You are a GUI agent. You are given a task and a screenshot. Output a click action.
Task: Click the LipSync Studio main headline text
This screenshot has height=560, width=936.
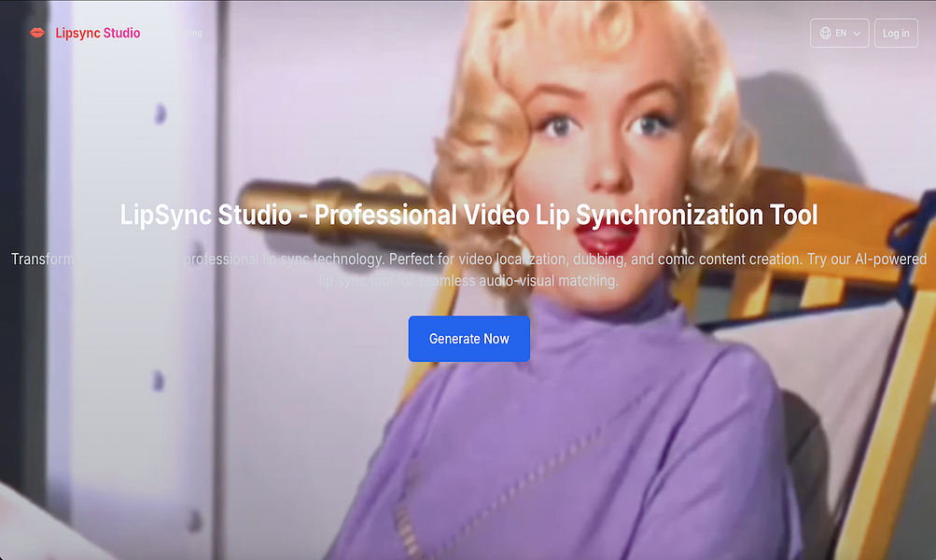(x=468, y=215)
